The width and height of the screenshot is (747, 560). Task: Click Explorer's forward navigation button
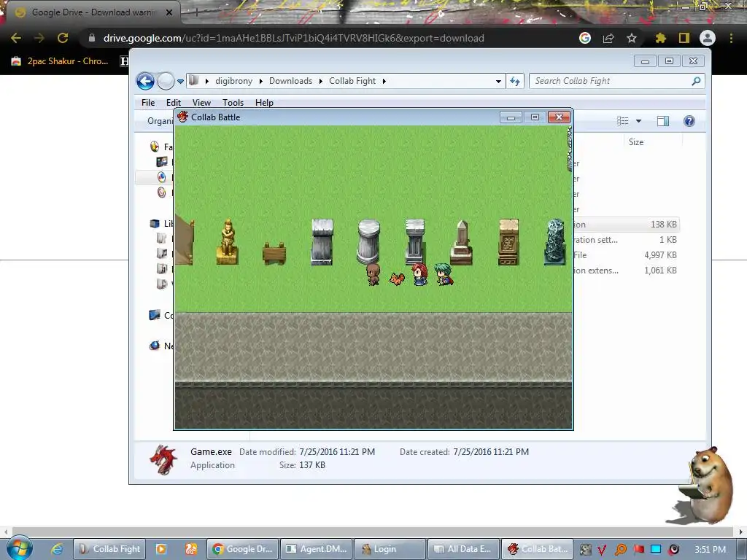(166, 81)
